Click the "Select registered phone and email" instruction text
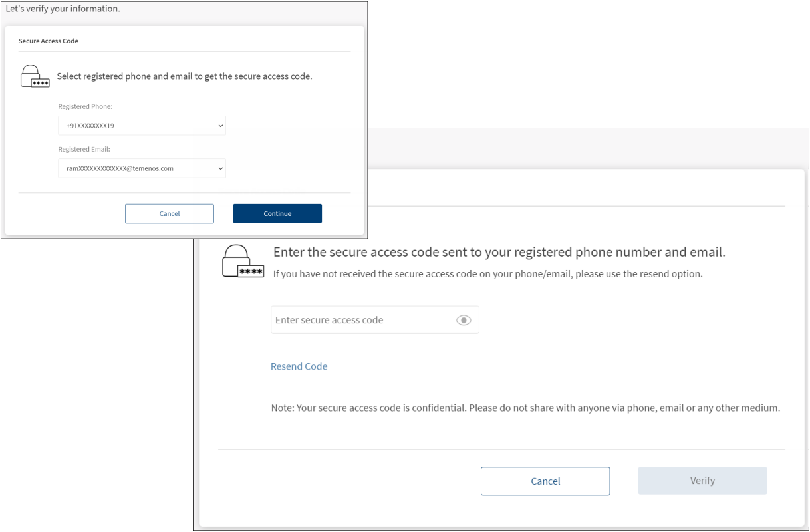The width and height of the screenshot is (810, 532). coord(184,76)
